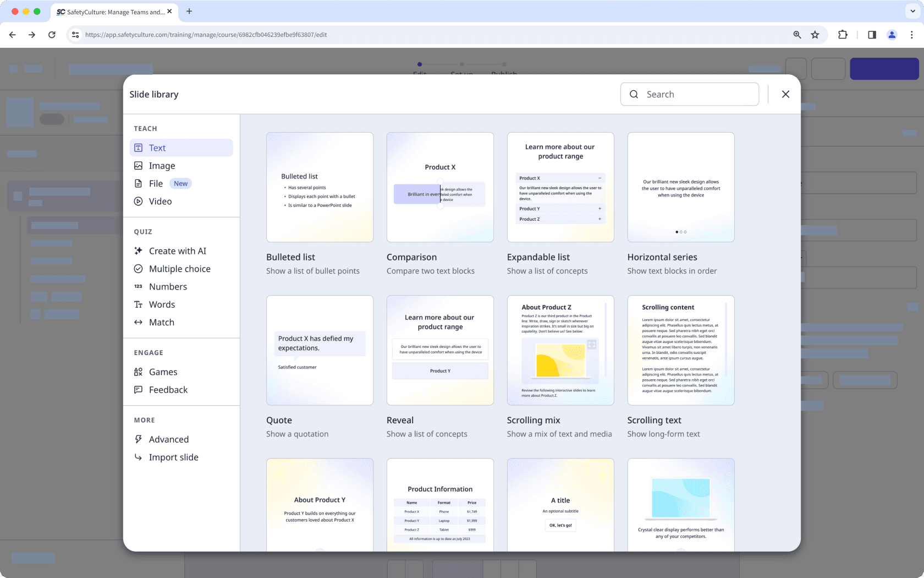Open the Image slide category

tap(162, 165)
